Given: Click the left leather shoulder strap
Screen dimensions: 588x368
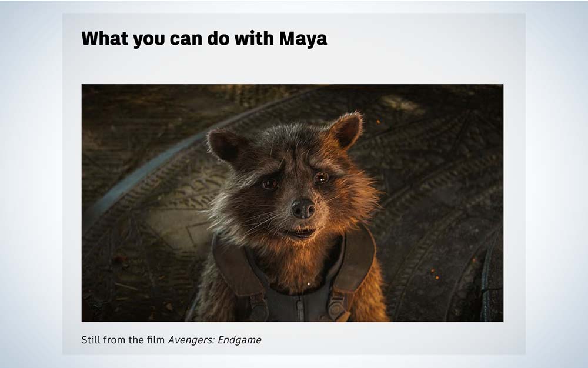Looking at the screenshot, I should point(237,267).
